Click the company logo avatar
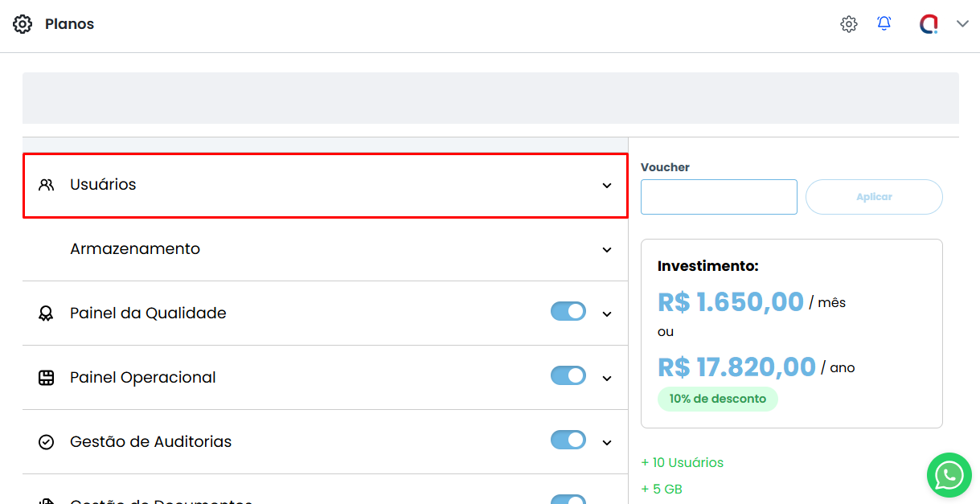This screenshot has height=504, width=980. 929,24
